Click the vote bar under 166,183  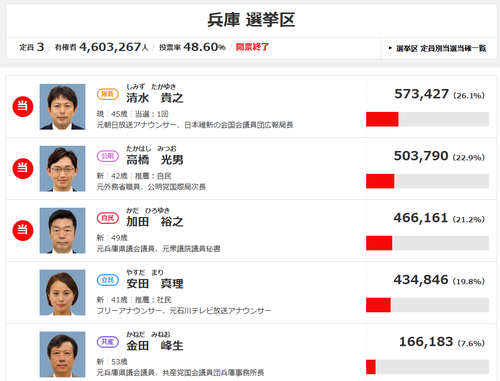point(427,367)
